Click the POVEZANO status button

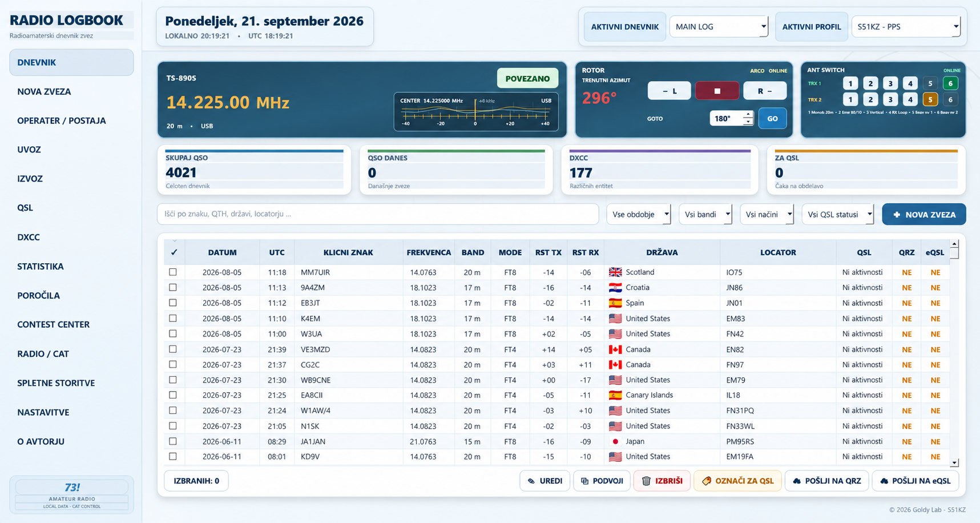pos(527,79)
